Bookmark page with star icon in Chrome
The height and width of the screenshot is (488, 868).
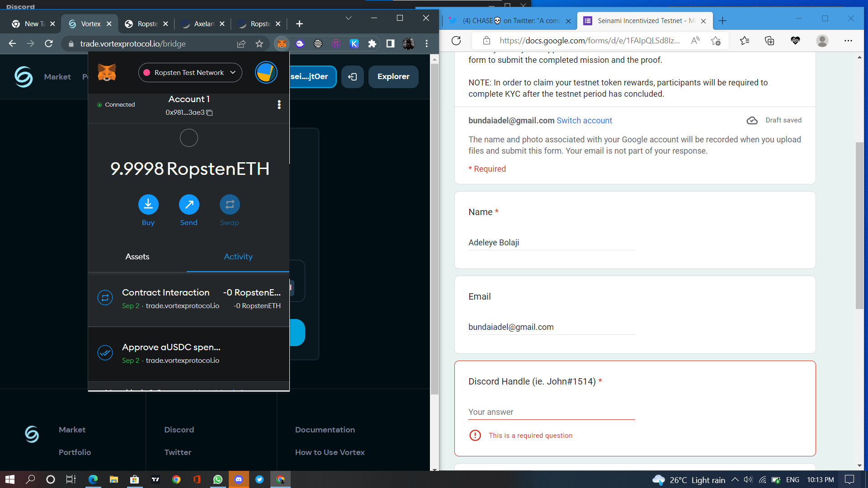click(x=259, y=44)
